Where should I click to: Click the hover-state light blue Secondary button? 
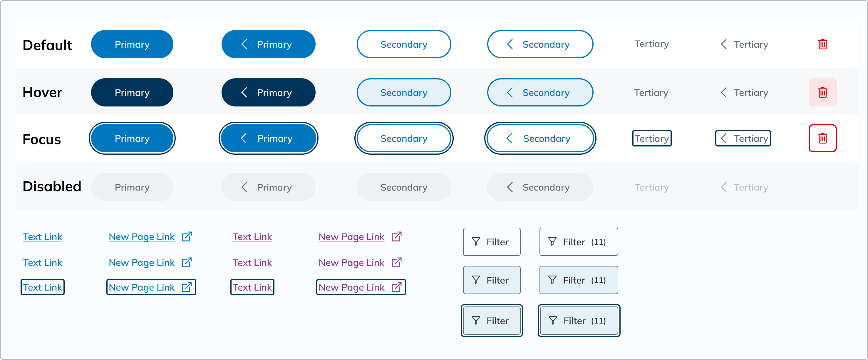[404, 92]
